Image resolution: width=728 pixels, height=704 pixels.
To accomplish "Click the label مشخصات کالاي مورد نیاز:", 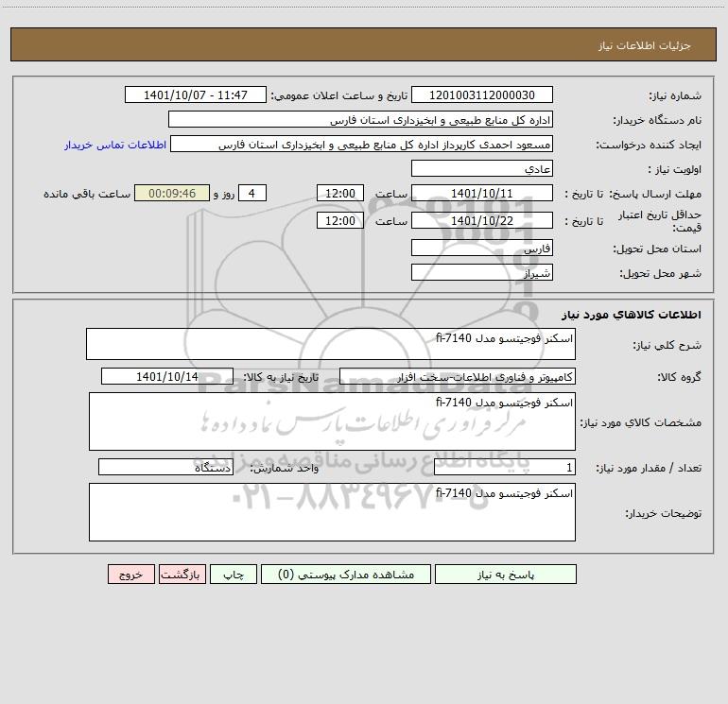I will 641,422.
